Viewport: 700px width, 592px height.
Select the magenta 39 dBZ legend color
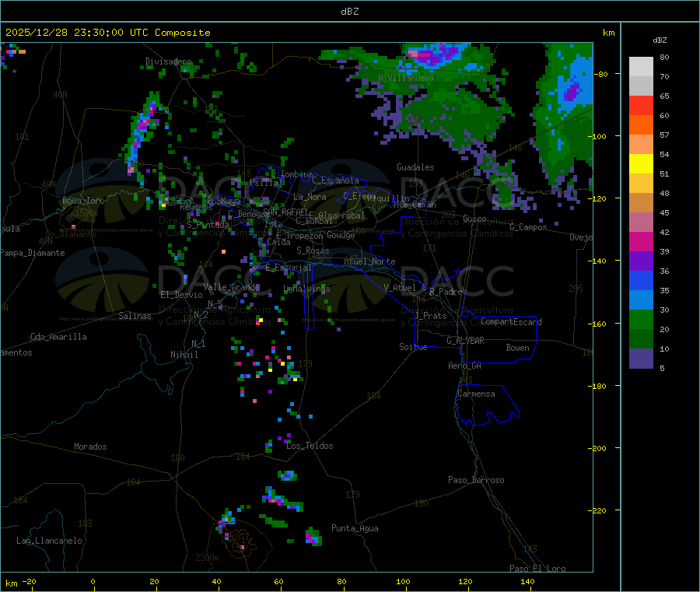pos(641,241)
